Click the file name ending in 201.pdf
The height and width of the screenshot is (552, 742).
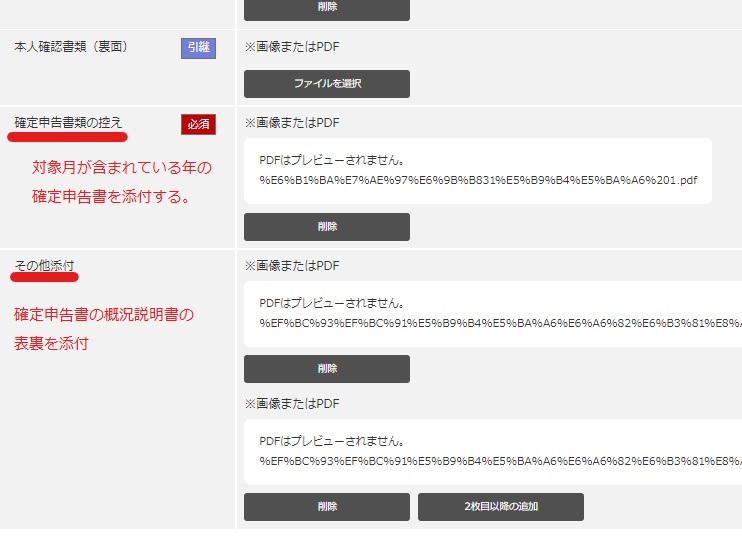click(x=478, y=180)
